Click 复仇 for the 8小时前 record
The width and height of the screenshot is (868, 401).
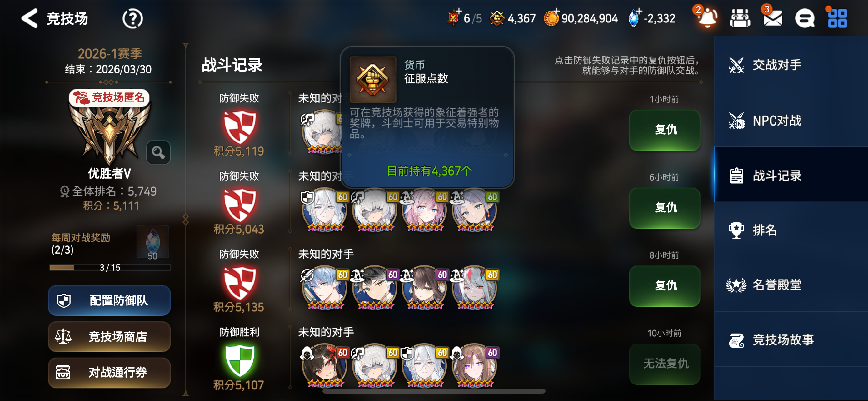pos(665,286)
